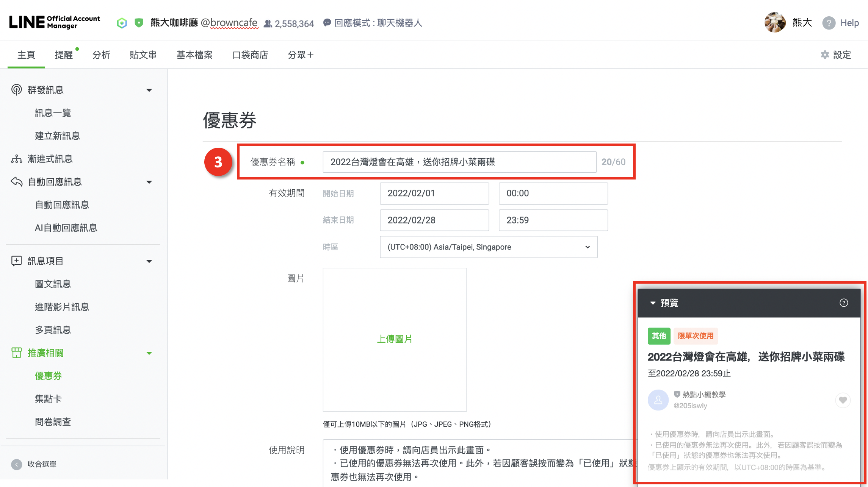The image size is (868, 487).
Task: Click the promotion (推廣相關) shop icon
Action: pyautogui.click(x=16, y=353)
